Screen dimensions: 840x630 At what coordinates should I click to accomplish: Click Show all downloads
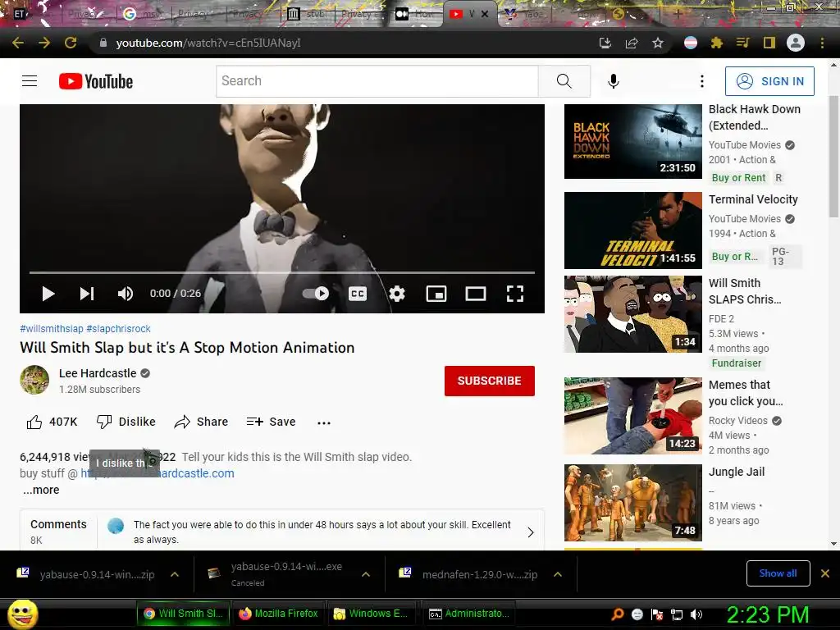(778, 573)
